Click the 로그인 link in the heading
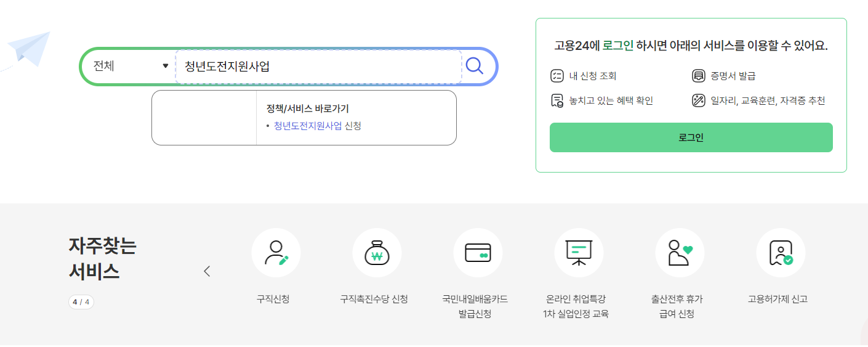The height and width of the screenshot is (347, 868). click(x=617, y=46)
